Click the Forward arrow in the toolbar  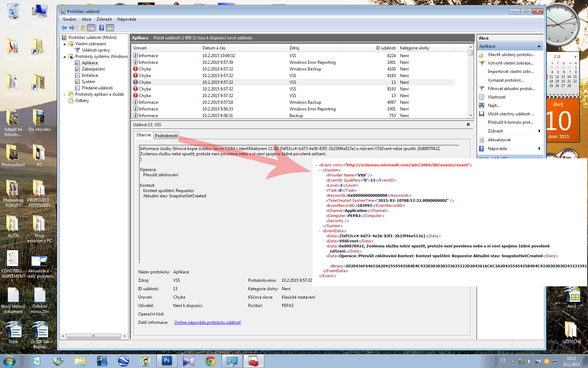[72, 28]
